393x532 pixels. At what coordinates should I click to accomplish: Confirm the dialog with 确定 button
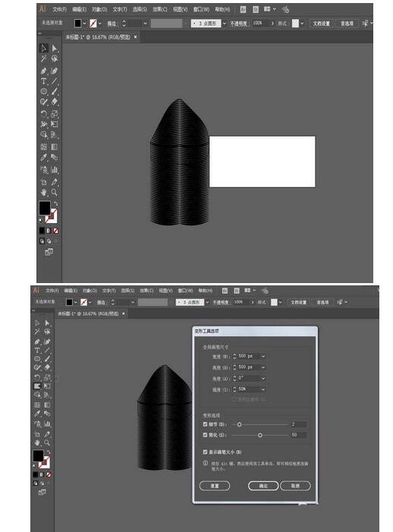pos(263,486)
